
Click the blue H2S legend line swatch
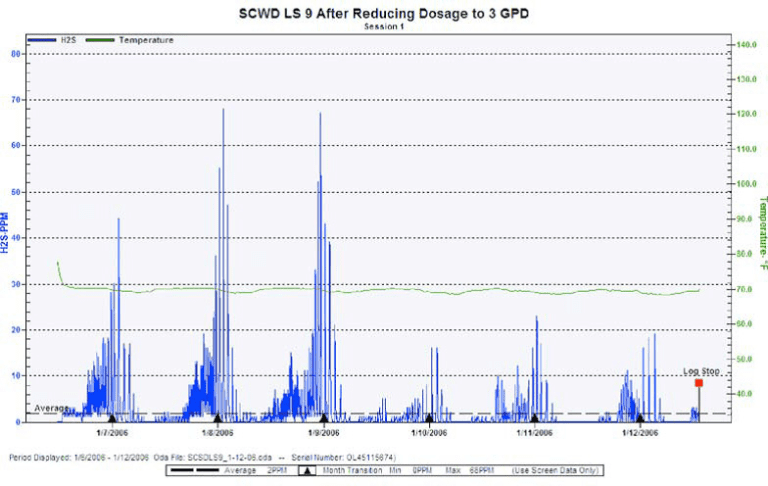coord(42,40)
